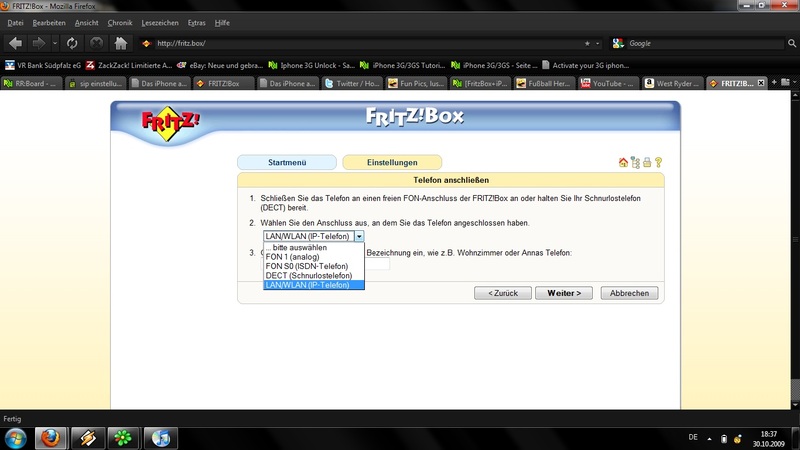Open the Ansicht menu
This screenshot has height=450, width=800.
[x=86, y=23]
